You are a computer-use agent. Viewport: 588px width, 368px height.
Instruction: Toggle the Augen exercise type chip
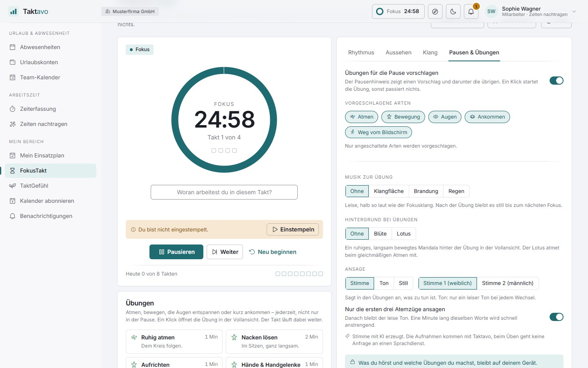[445, 117]
